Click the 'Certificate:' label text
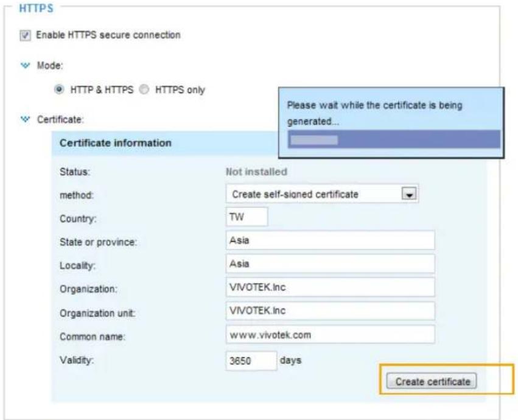 coord(60,119)
